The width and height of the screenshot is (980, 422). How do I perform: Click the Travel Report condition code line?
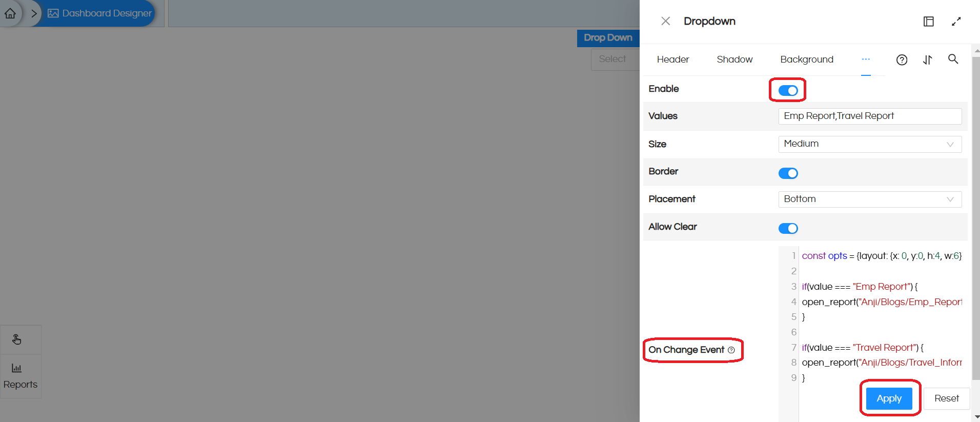point(863,348)
